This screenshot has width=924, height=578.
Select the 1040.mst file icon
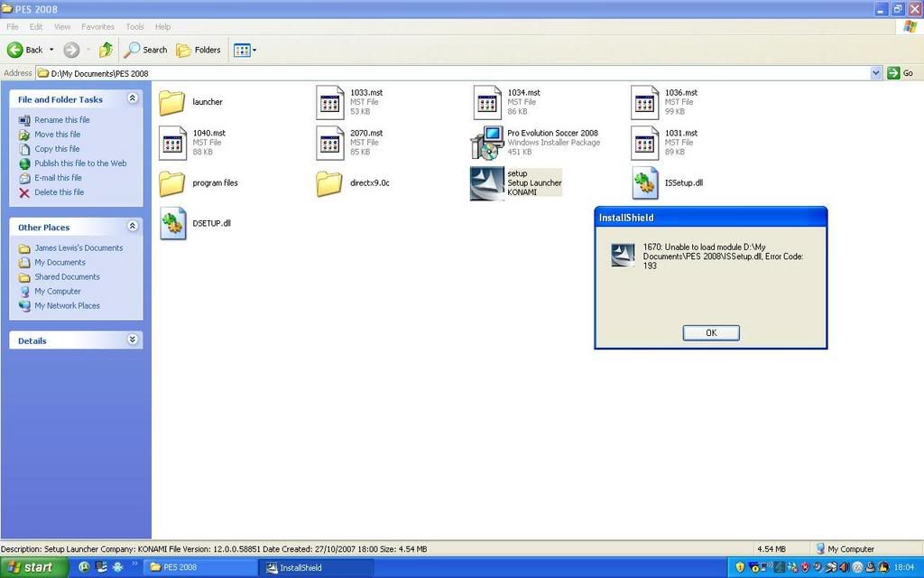(172, 143)
